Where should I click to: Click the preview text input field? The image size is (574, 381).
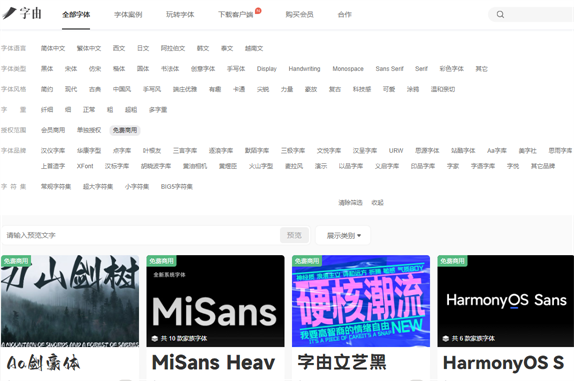coord(141,235)
